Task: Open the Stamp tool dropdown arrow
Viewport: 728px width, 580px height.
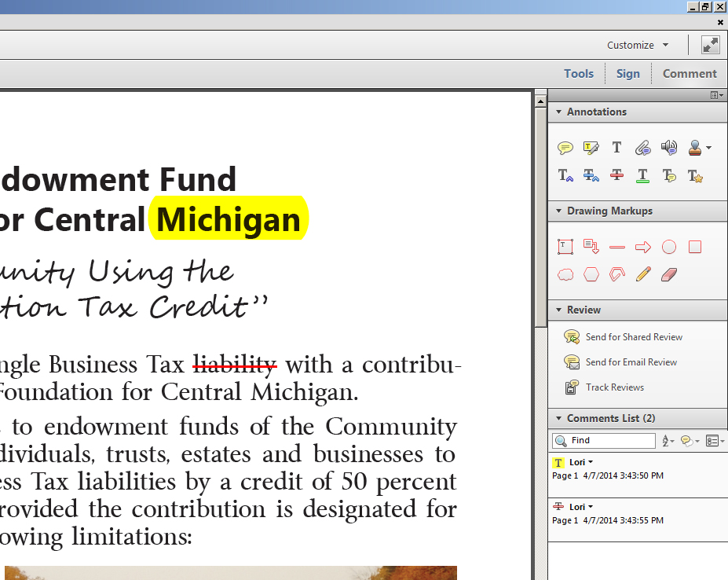Action: pos(709,148)
